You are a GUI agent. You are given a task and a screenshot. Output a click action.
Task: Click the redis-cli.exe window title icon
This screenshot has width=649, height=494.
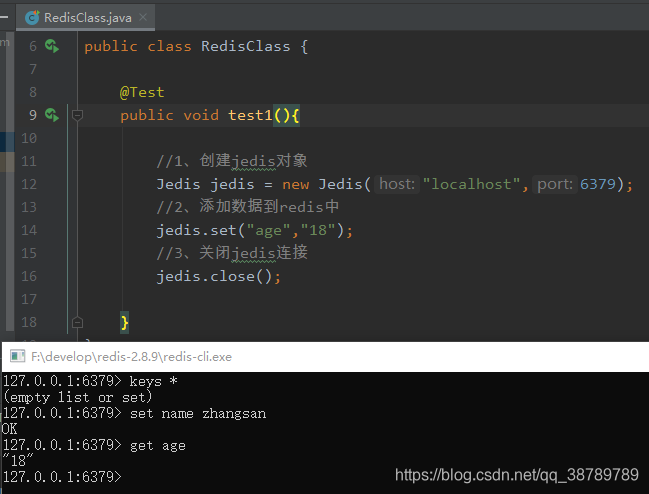point(17,356)
